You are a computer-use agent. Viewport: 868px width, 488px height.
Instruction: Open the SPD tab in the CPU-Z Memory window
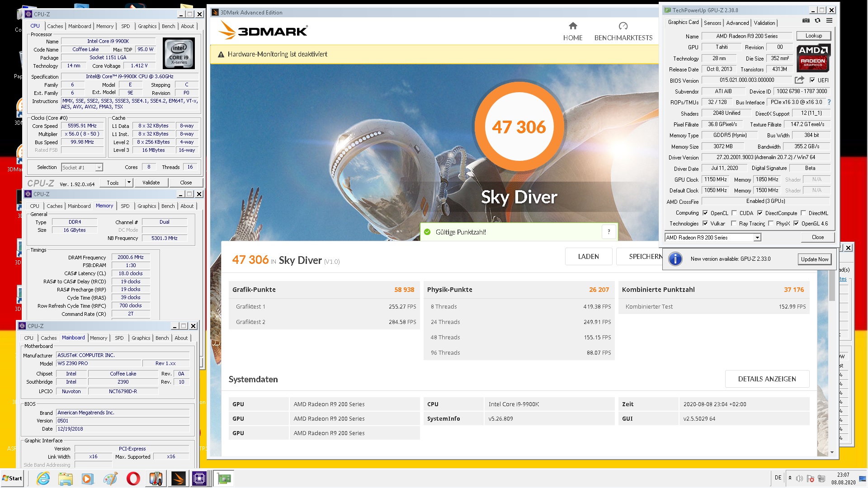coord(125,206)
